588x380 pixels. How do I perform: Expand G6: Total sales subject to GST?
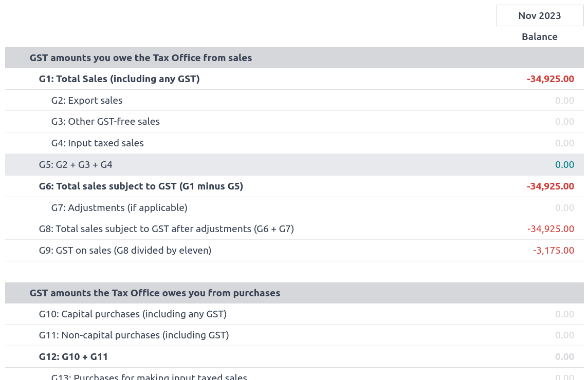coord(141,186)
